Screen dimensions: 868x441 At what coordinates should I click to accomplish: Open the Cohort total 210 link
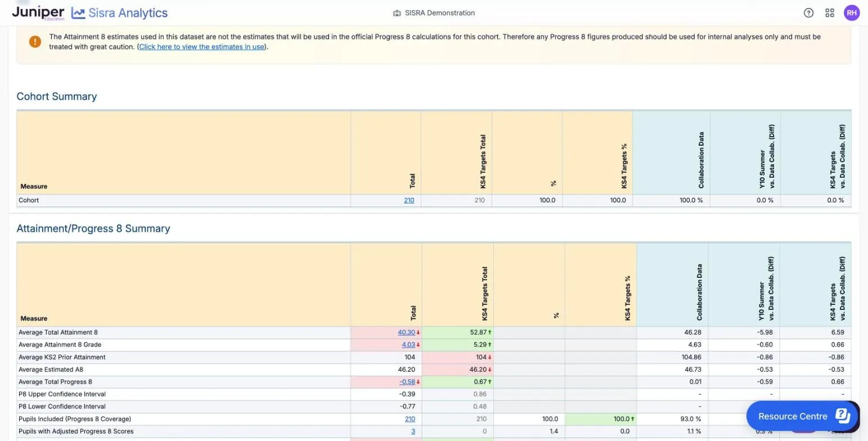click(409, 200)
